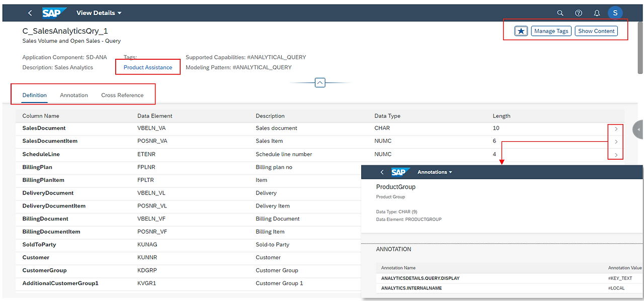
Task: Click SAP logo in Annotations window
Action: pos(400,172)
